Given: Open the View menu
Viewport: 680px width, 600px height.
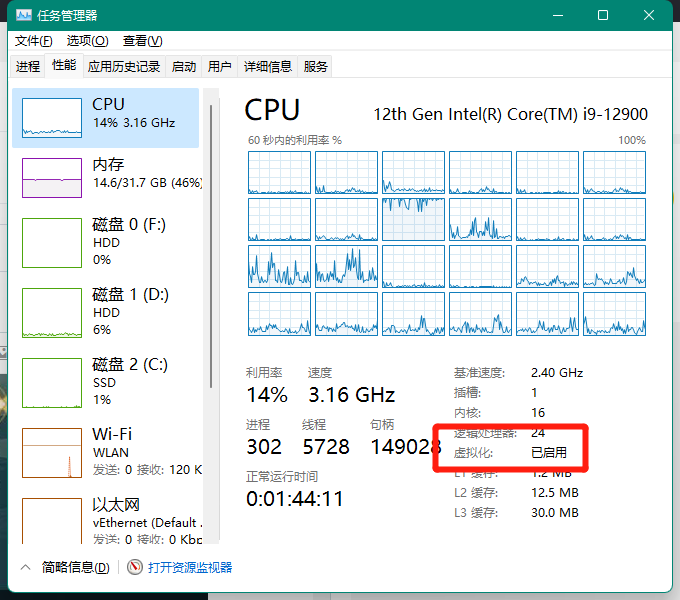Looking at the screenshot, I should (x=142, y=41).
